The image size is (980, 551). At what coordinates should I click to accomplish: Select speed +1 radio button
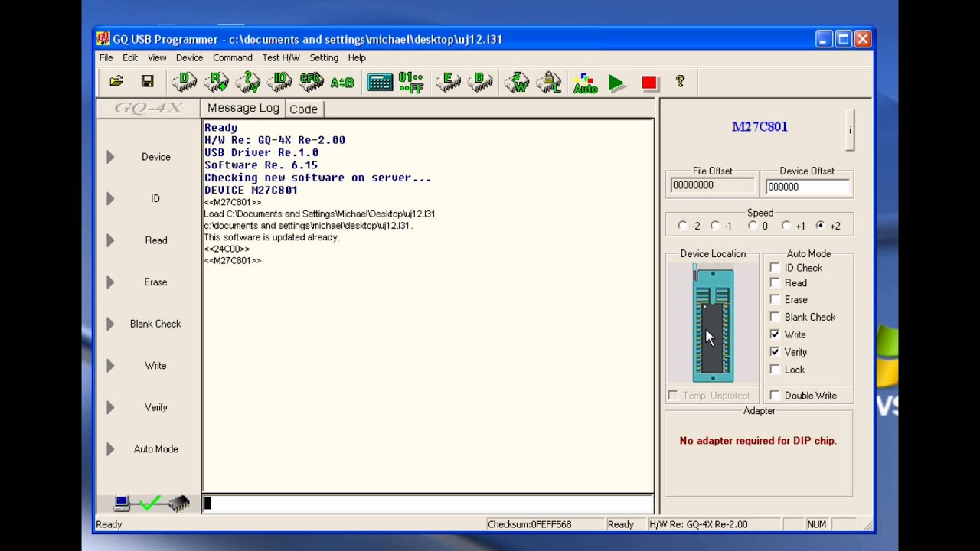coord(786,226)
